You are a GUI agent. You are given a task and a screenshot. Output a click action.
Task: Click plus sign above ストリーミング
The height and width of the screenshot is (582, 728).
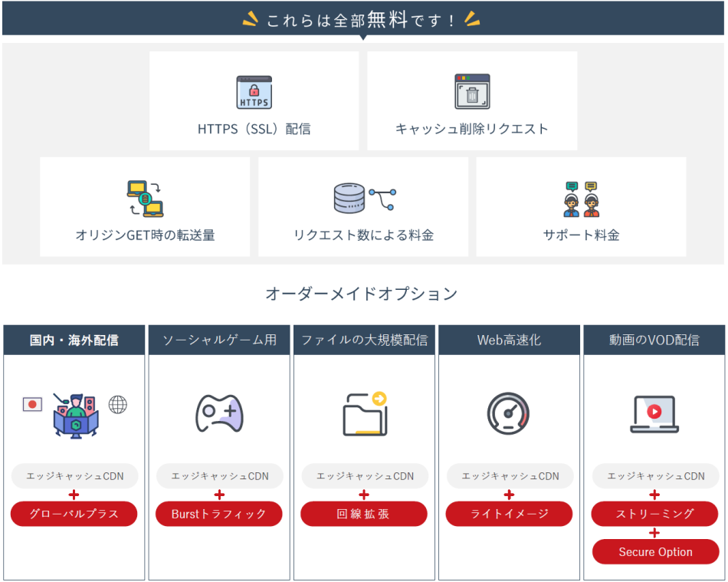[654, 495]
